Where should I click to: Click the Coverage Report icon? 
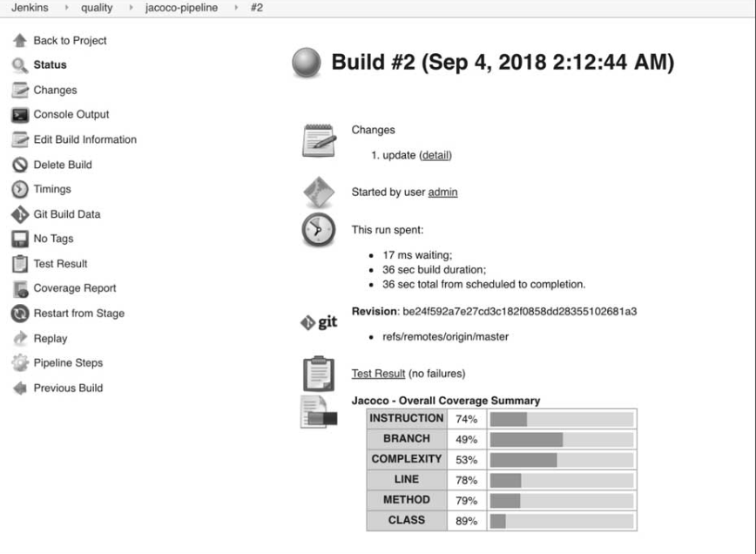19,289
